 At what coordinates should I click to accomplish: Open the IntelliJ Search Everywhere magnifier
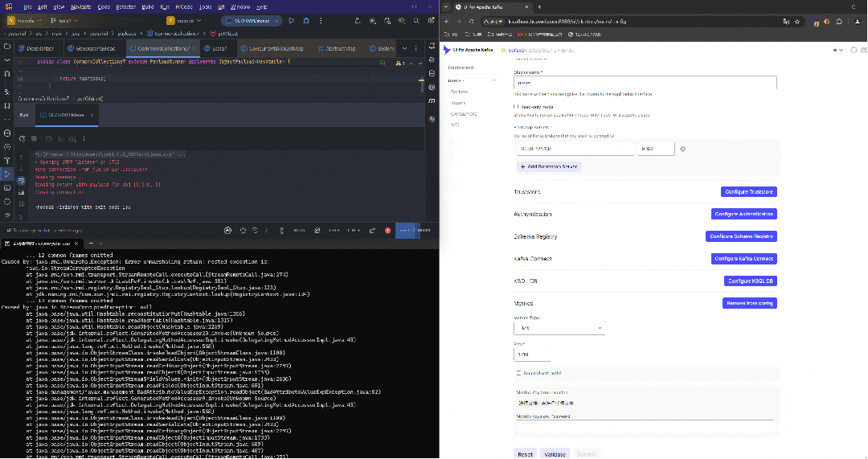[x=416, y=21]
